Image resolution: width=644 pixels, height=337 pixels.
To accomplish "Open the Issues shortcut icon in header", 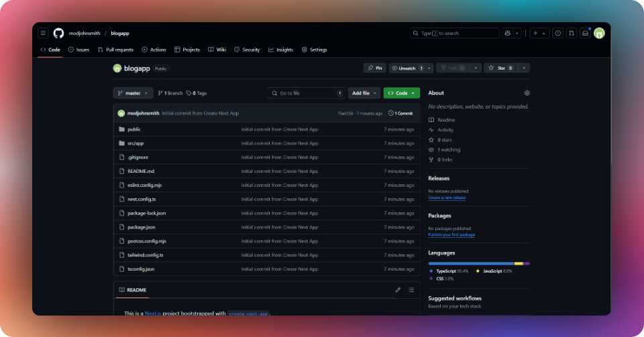I will pyautogui.click(x=557, y=33).
